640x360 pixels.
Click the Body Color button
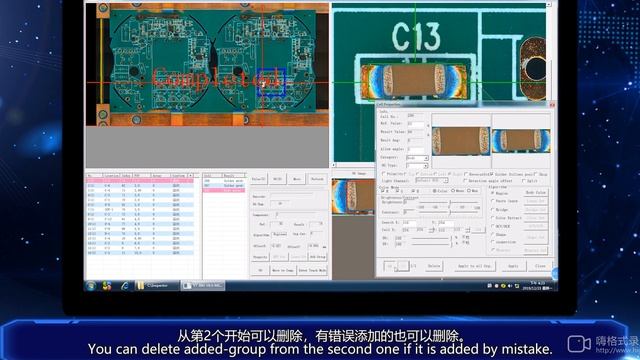[x=536, y=192]
